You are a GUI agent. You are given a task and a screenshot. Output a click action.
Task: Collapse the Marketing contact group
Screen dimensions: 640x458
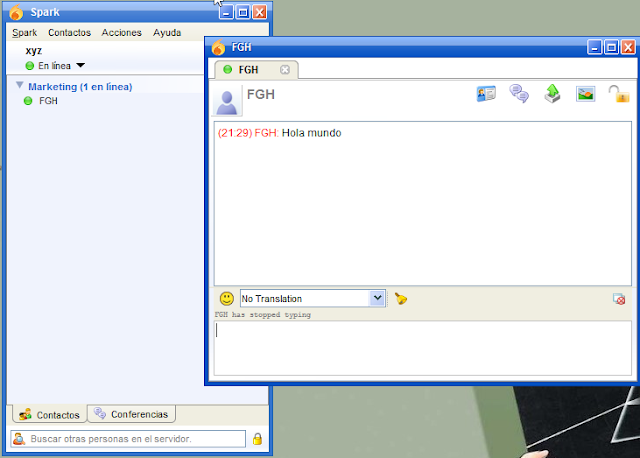(19, 85)
